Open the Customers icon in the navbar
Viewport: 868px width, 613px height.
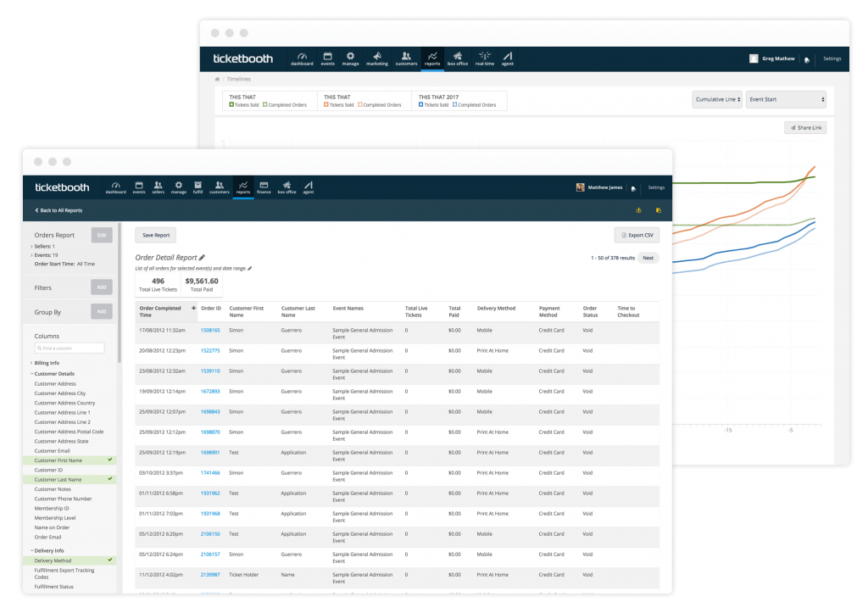point(219,187)
